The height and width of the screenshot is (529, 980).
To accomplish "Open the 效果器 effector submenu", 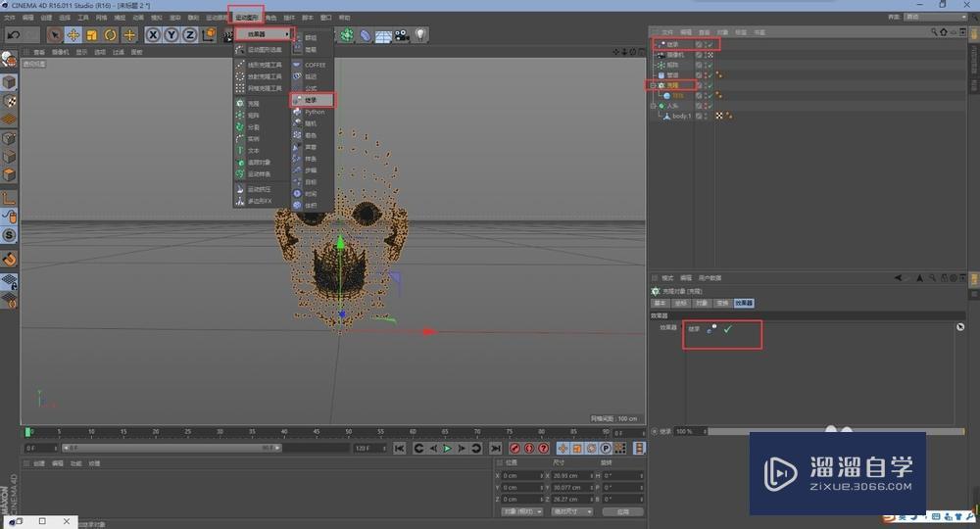I will tap(263, 34).
